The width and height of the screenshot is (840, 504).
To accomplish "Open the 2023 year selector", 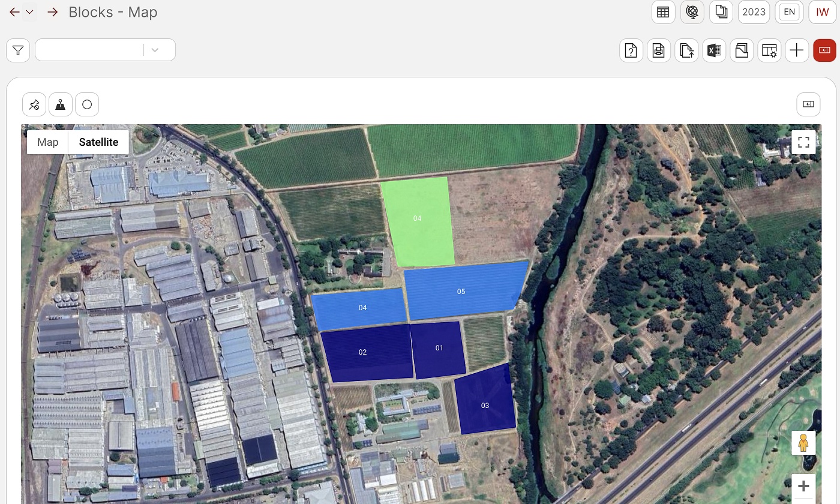I will (754, 12).
